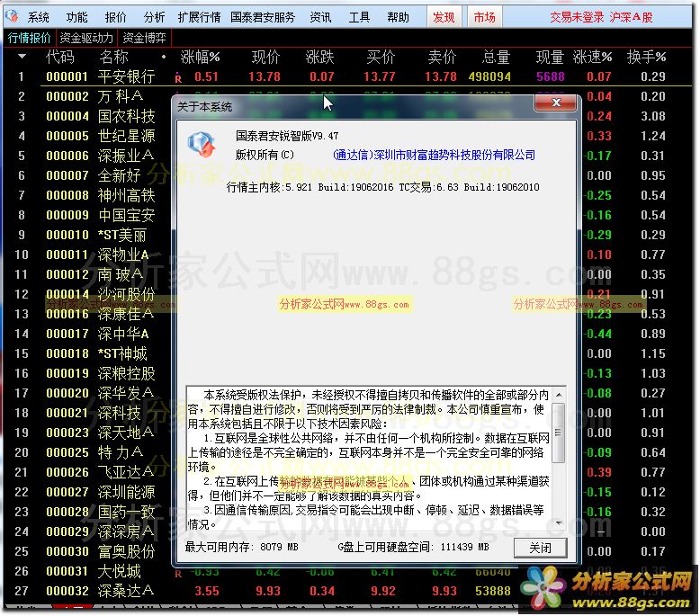
Task: Sort by 现价 column header
Action: point(265,57)
